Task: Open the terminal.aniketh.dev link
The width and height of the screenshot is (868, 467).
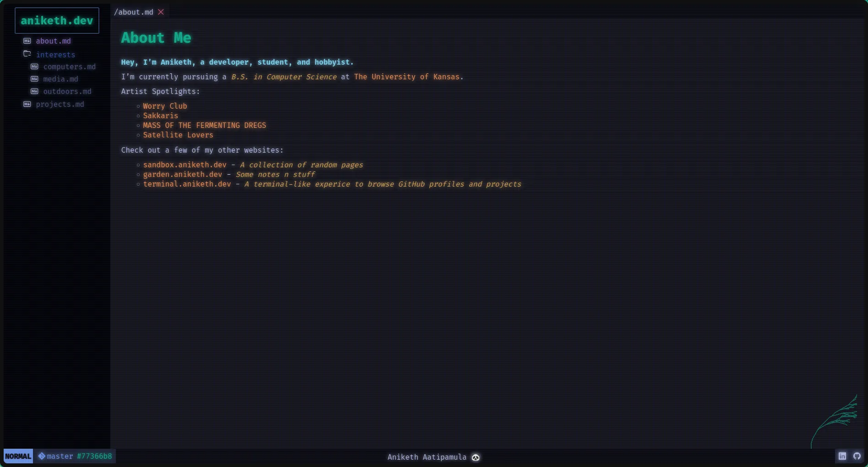Action: (x=187, y=184)
